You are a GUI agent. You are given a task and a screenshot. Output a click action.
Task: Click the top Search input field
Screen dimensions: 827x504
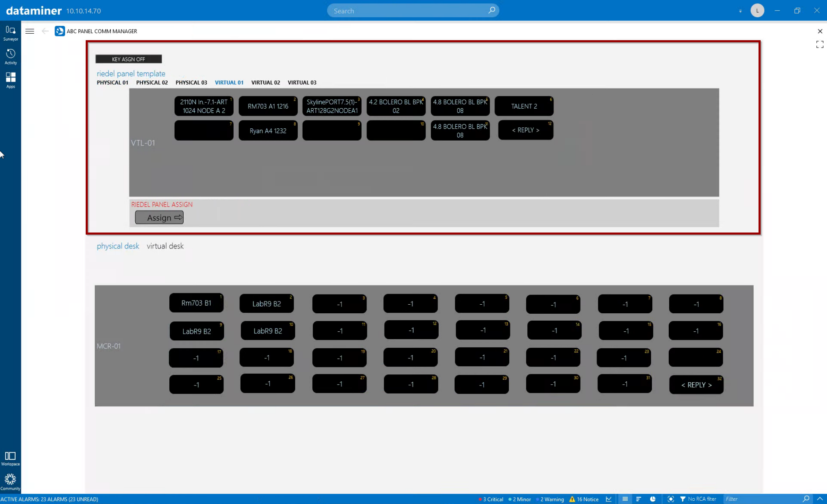(x=412, y=11)
